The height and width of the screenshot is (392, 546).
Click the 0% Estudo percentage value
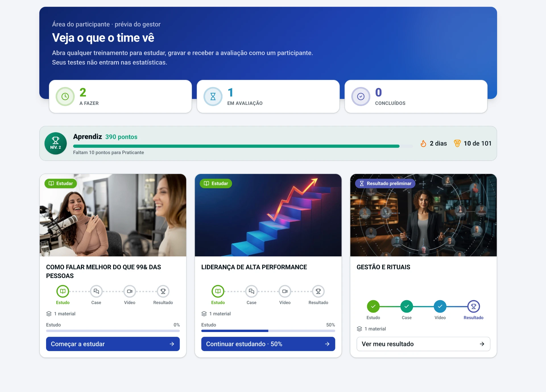coord(177,325)
